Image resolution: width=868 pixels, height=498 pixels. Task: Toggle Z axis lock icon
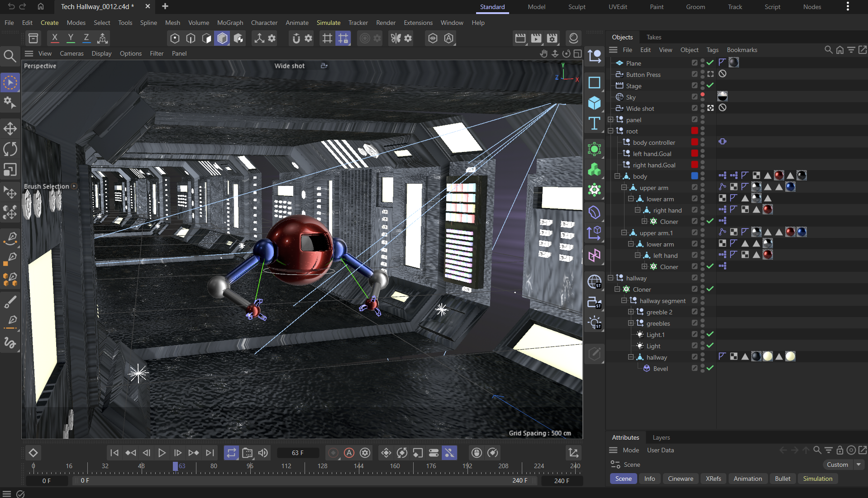[x=86, y=38]
